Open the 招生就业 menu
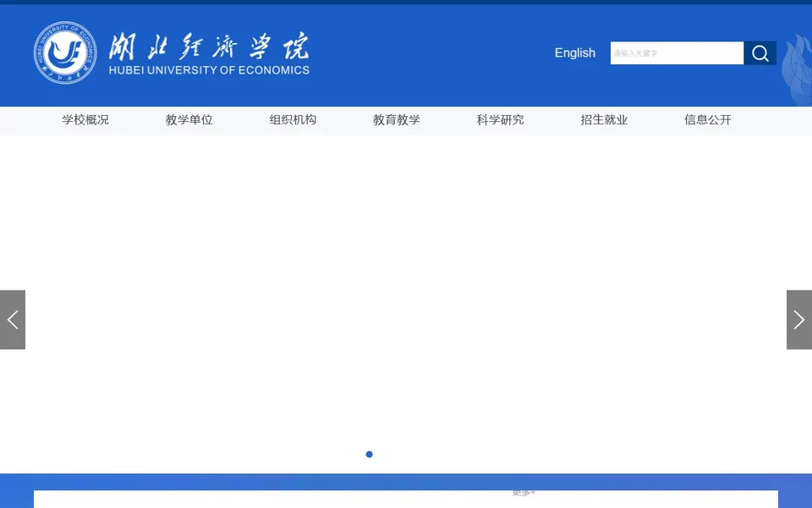This screenshot has height=508, width=812. tap(604, 119)
